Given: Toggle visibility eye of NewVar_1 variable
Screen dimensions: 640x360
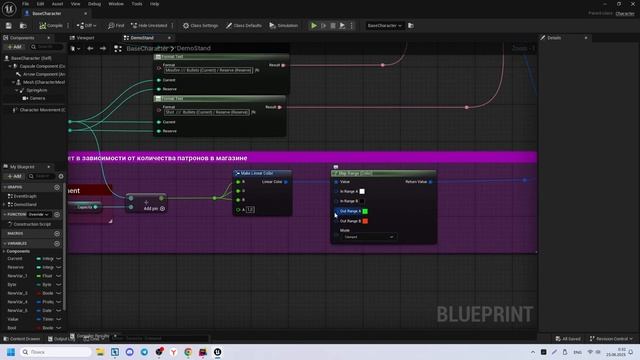Looking at the screenshot, I should pos(59,276).
